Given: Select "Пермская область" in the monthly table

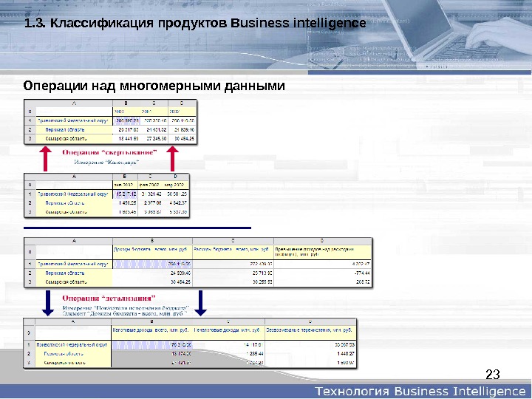Looking at the screenshot, I should [x=65, y=203].
